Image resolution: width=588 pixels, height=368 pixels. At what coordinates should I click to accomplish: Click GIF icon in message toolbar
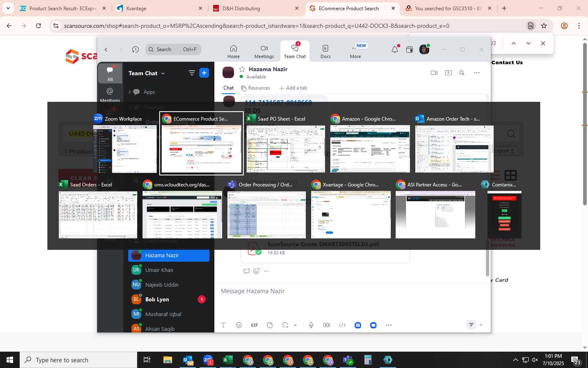(254, 325)
